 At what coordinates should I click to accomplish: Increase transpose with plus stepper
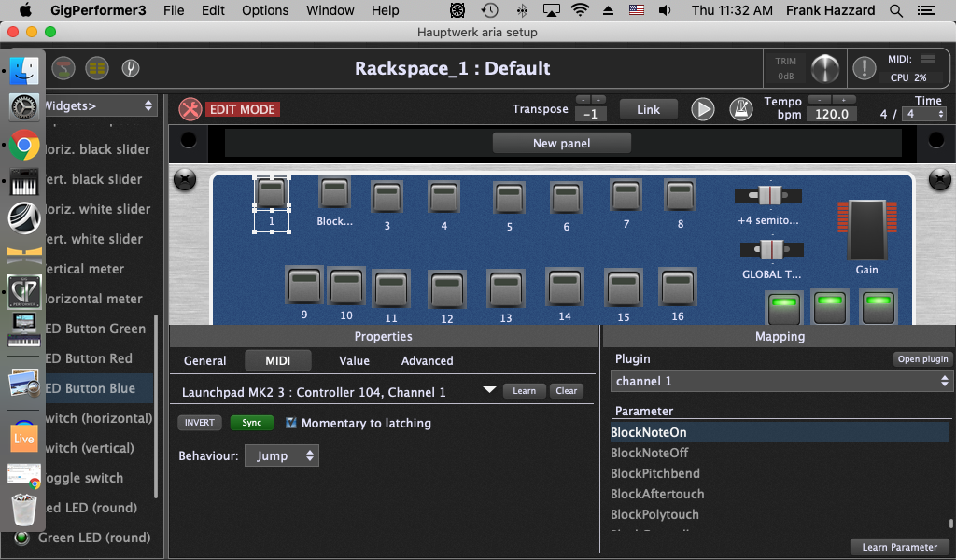[598, 99]
